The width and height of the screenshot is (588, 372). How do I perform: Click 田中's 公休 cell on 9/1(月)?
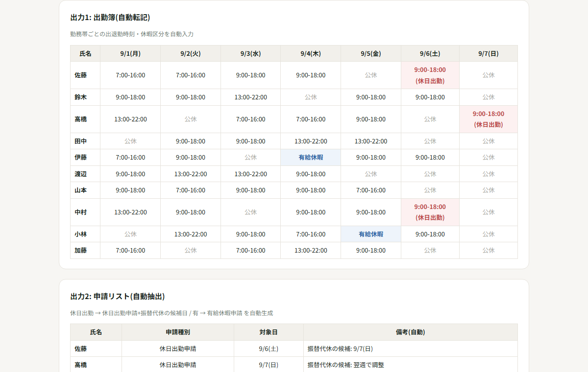tap(130, 141)
